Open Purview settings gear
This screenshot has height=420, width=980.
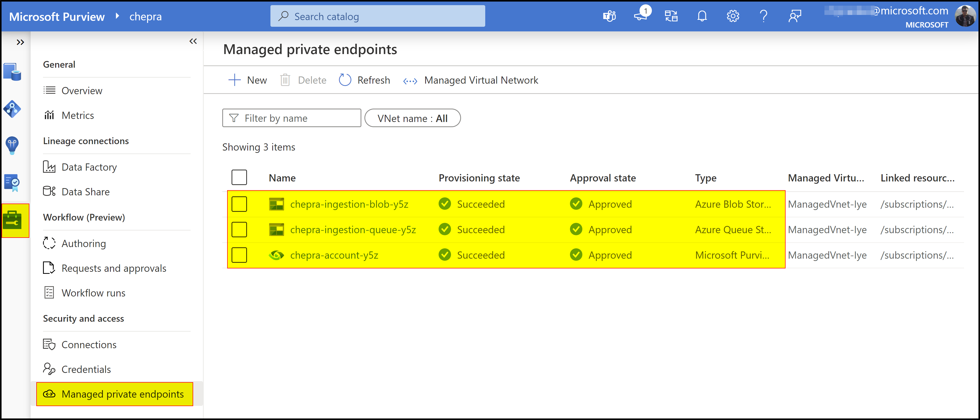click(x=733, y=16)
